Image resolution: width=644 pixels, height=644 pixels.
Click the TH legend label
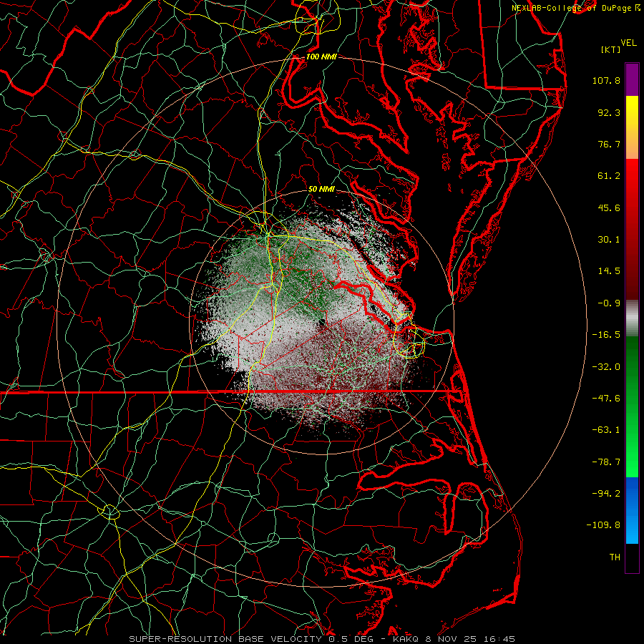coord(615,557)
